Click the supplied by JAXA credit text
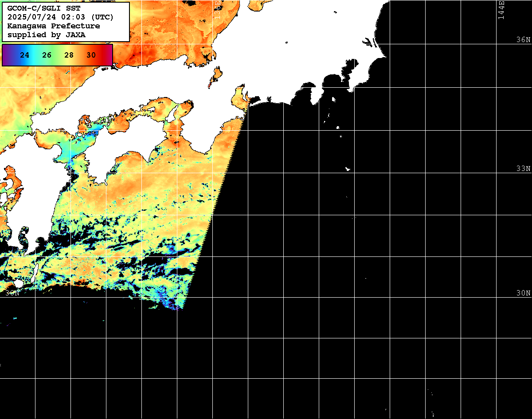This screenshot has height=419, width=532. (x=47, y=35)
